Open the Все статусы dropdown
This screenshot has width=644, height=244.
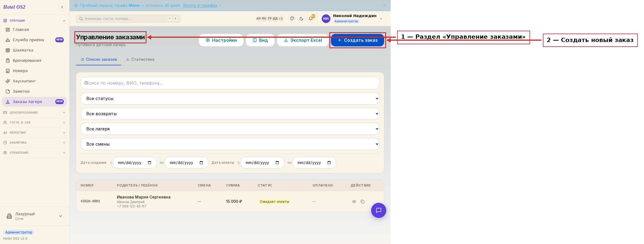[230, 98]
